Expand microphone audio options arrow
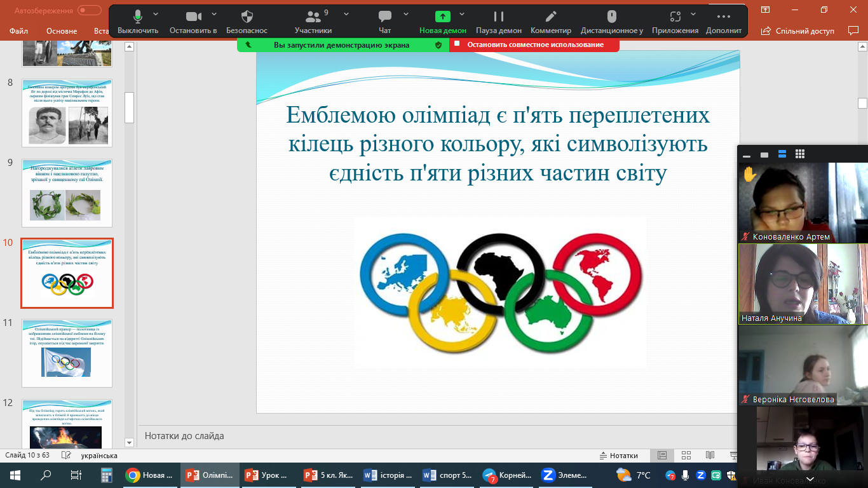This screenshot has height=488, width=868. [157, 13]
